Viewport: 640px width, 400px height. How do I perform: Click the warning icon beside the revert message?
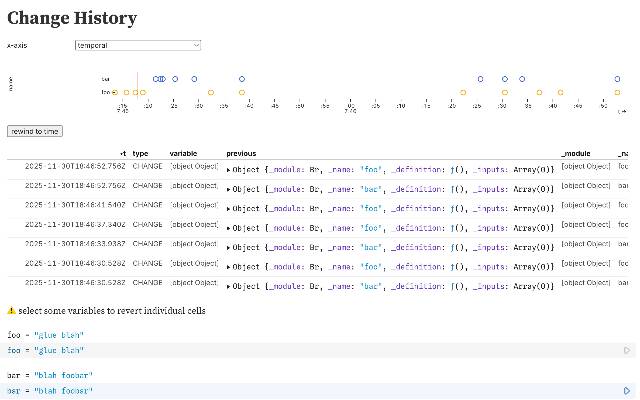click(x=12, y=311)
